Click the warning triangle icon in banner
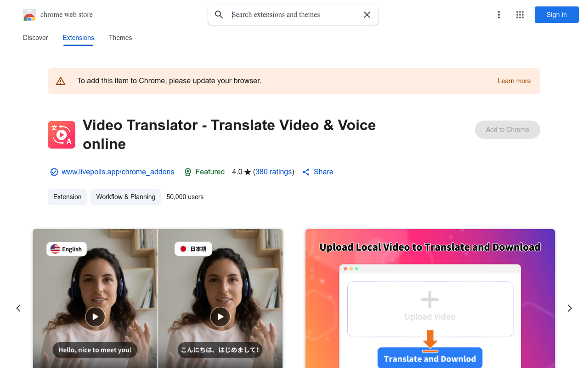The width and height of the screenshot is (588, 368). pyautogui.click(x=61, y=81)
